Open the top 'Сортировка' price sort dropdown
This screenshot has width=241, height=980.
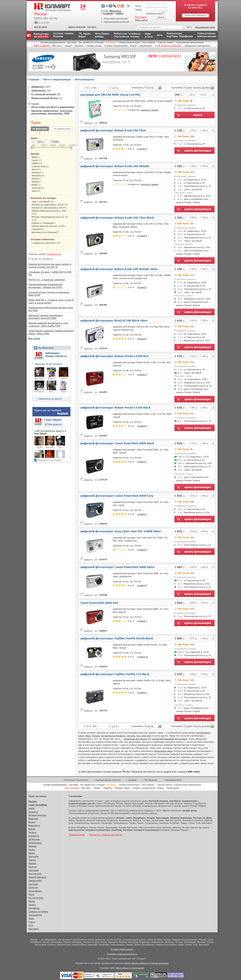pyautogui.click(x=198, y=88)
